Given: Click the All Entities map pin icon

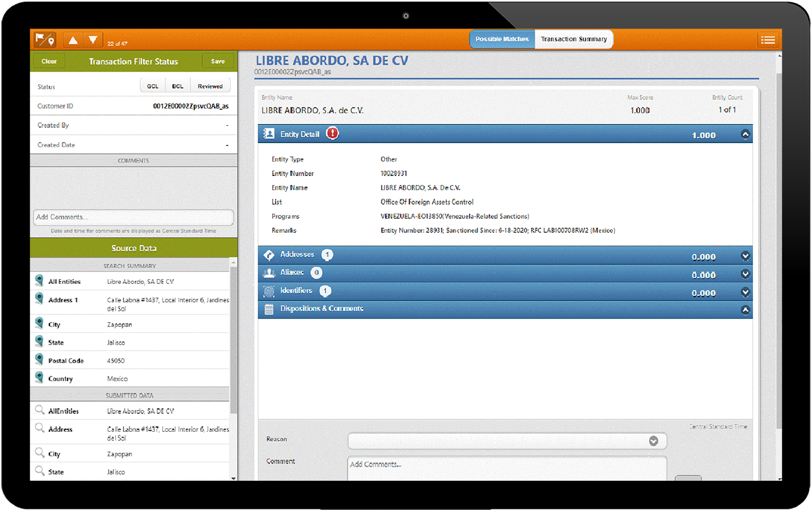Looking at the screenshot, I should pyautogui.click(x=39, y=281).
